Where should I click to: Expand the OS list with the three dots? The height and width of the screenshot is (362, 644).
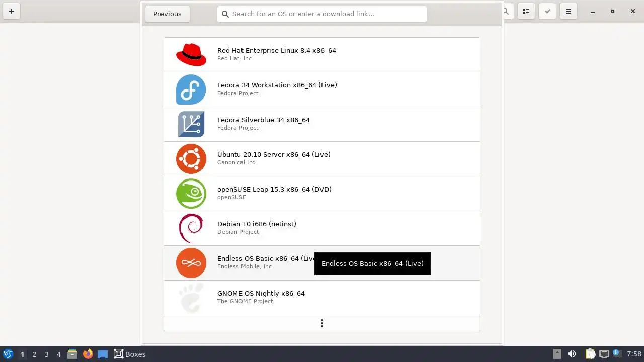[x=322, y=323]
